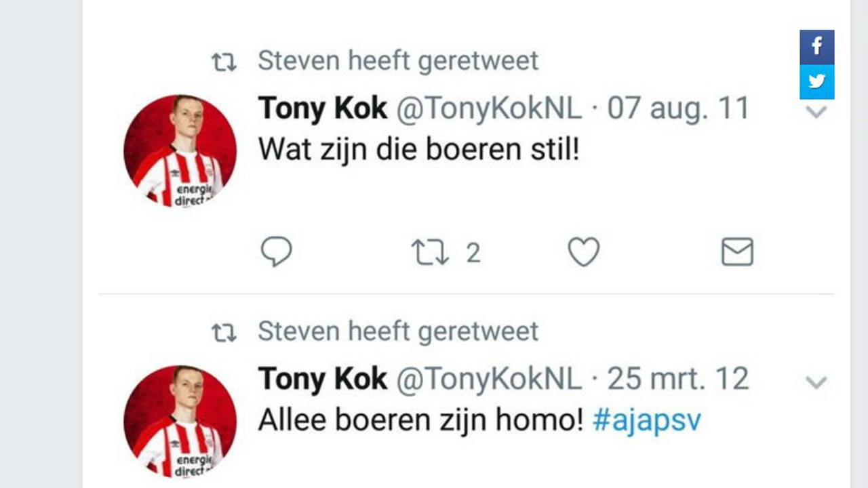Open the '25 mrt. 12' timestamp
The image size is (868, 488).
(x=677, y=380)
